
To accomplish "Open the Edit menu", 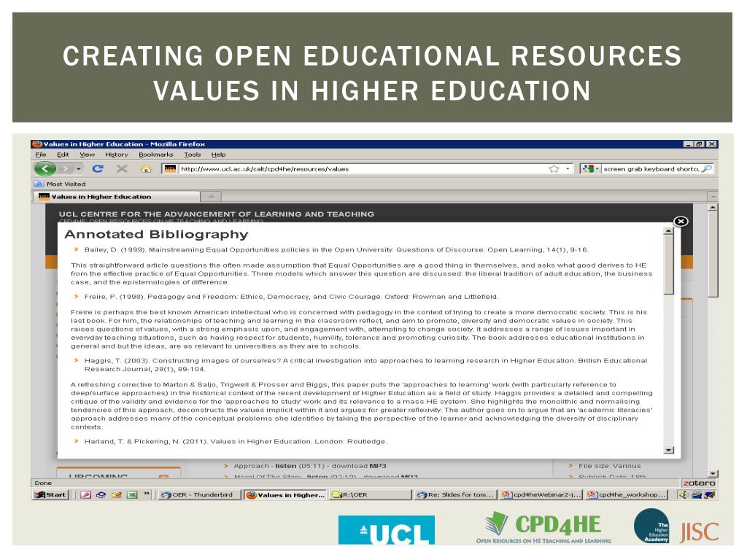I will click(63, 155).
